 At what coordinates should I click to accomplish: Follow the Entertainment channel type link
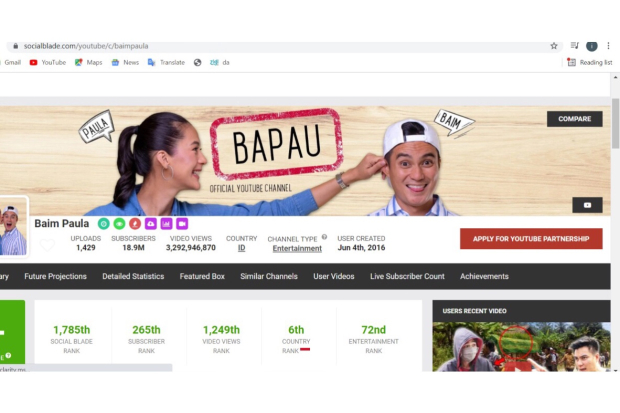[297, 248]
